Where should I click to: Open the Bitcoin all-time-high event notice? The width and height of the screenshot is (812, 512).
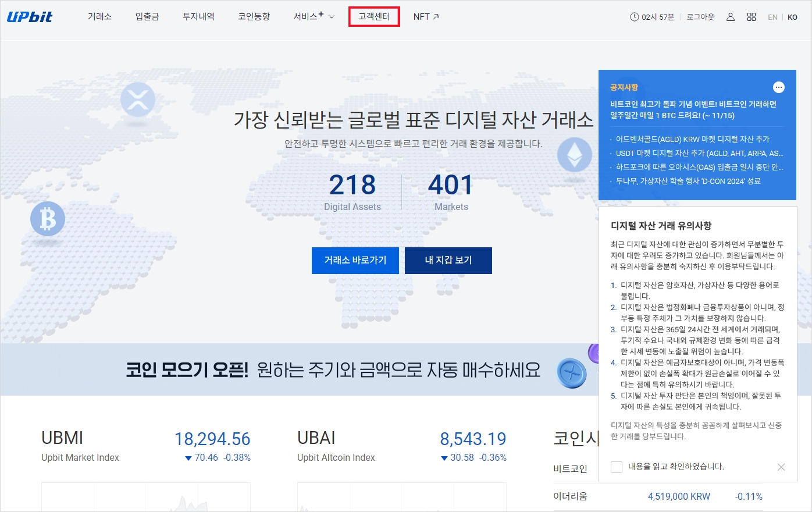[693, 109]
